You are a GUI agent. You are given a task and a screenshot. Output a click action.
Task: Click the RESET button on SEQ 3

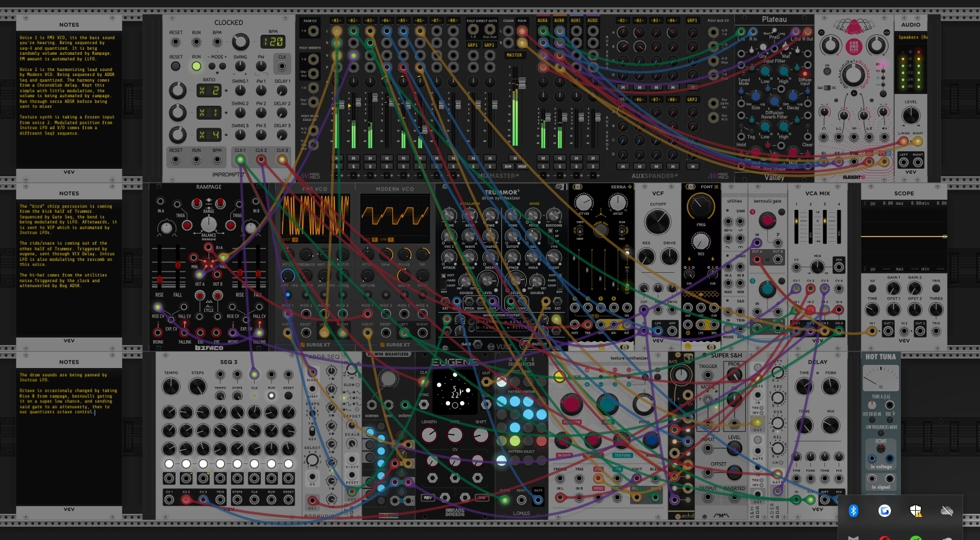288,395
